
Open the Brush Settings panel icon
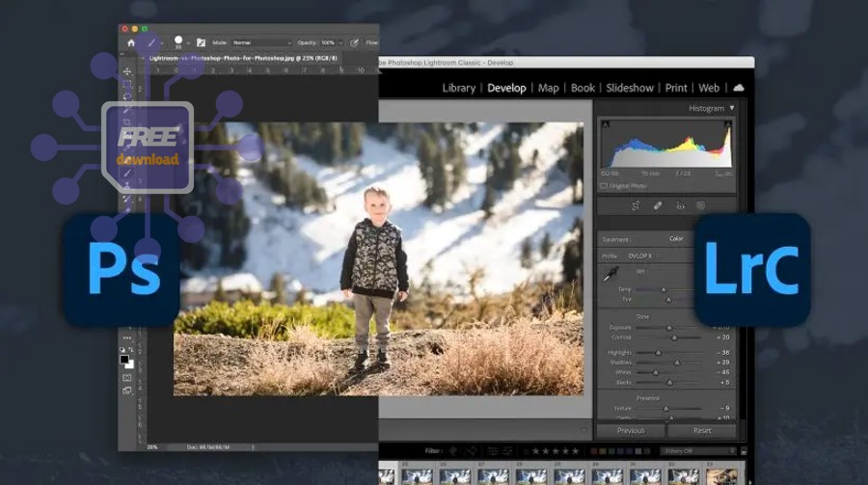[x=201, y=42]
